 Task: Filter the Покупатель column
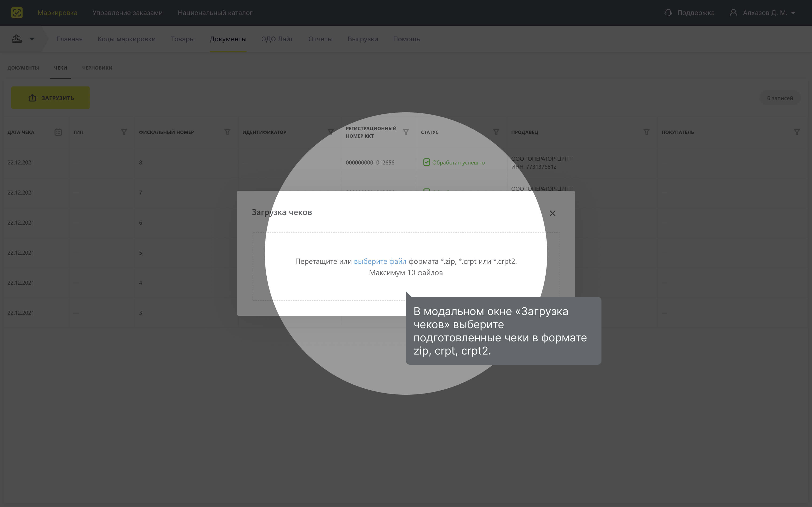(x=797, y=132)
